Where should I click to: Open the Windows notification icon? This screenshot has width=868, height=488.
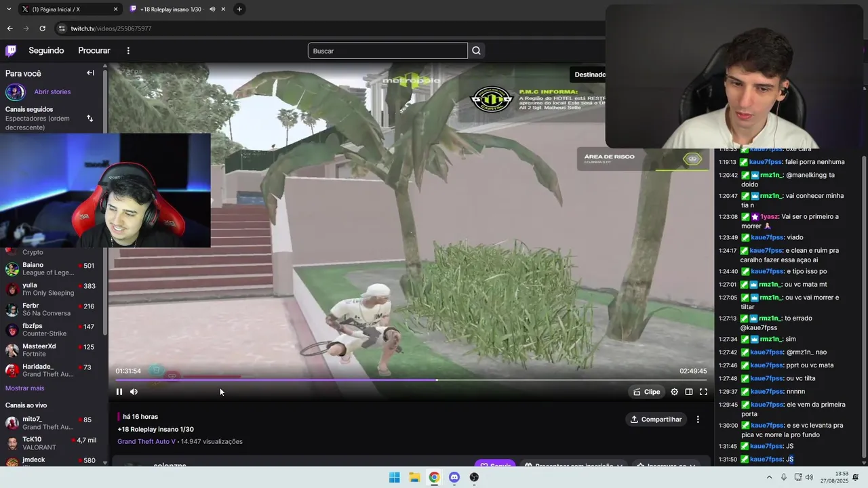tap(856, 477)
